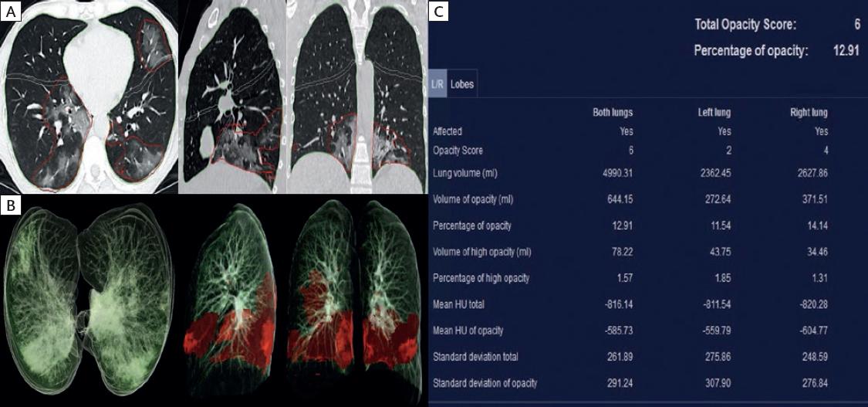Select the Volume of high opacity (ml) row
The image size is (868, 407).
pyautogui.click(x=481, y=251)
